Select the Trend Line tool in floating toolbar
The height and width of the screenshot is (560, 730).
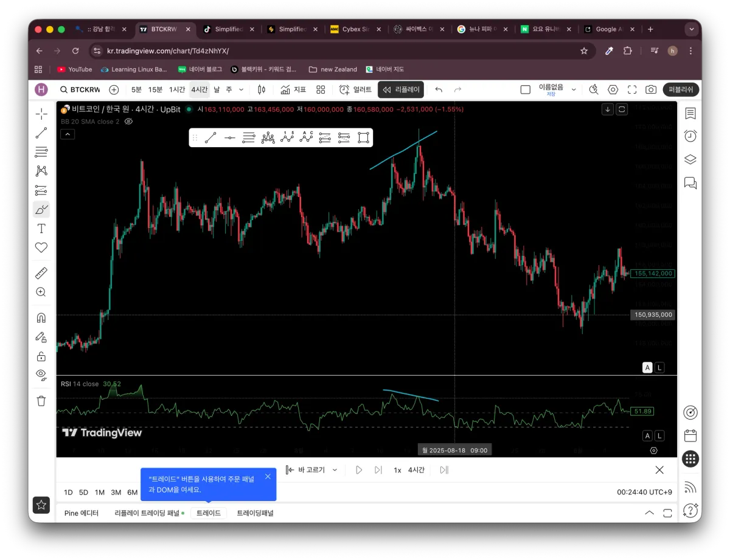(x=210, y=137)
